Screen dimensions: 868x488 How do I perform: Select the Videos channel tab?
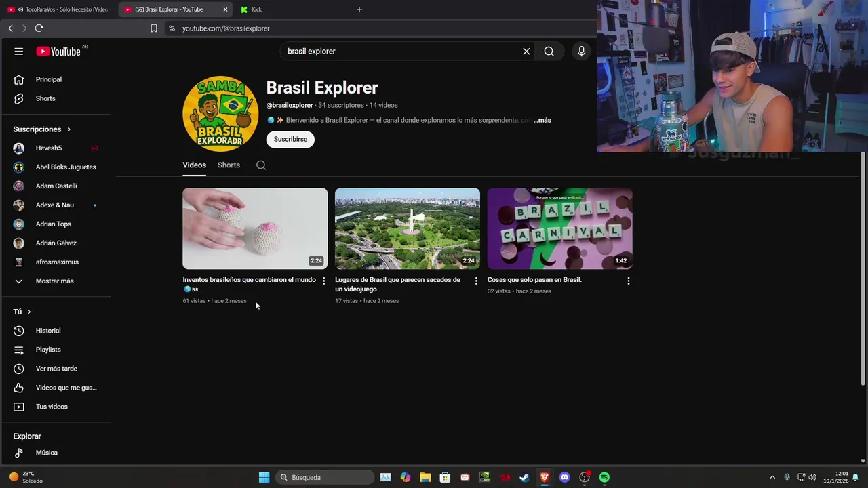[194, 165]
